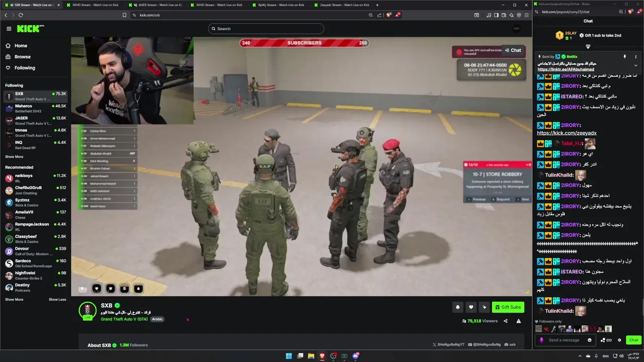Open Windows Start button on taskbar
Screen dimensions: 644x362
tap(289, 356)
